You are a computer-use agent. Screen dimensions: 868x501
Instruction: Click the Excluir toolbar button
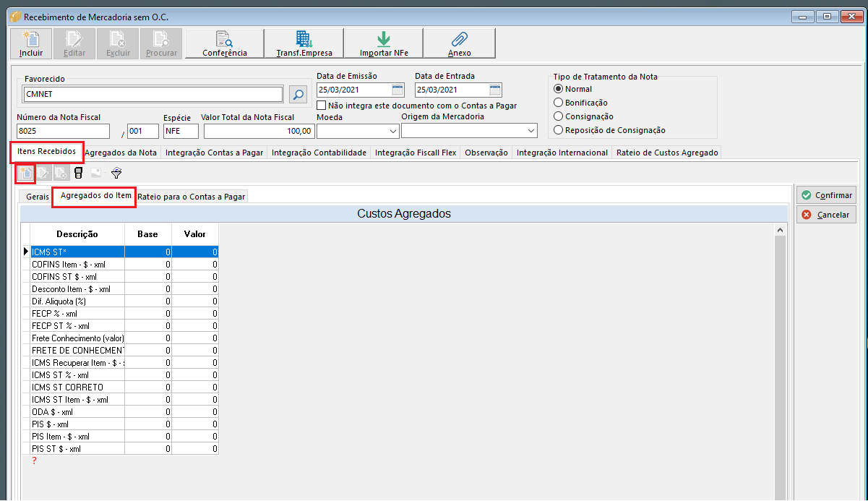(x=118, y=43)
